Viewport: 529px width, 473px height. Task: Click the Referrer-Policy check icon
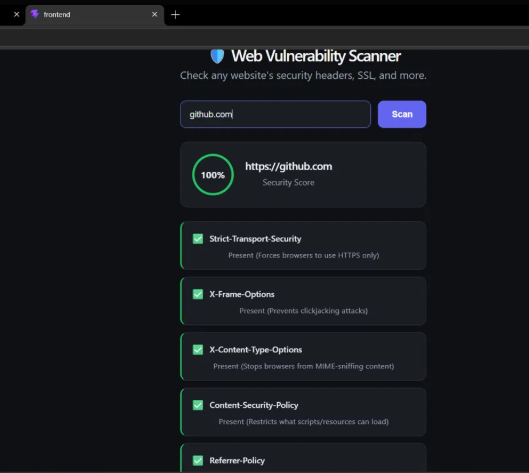click(x=198, y=461)
